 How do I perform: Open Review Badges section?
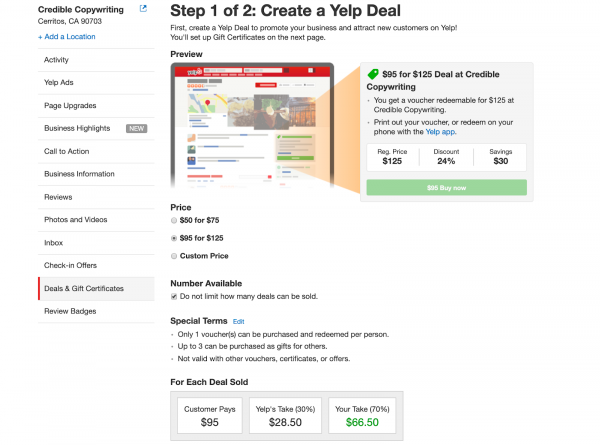(96, 311)
